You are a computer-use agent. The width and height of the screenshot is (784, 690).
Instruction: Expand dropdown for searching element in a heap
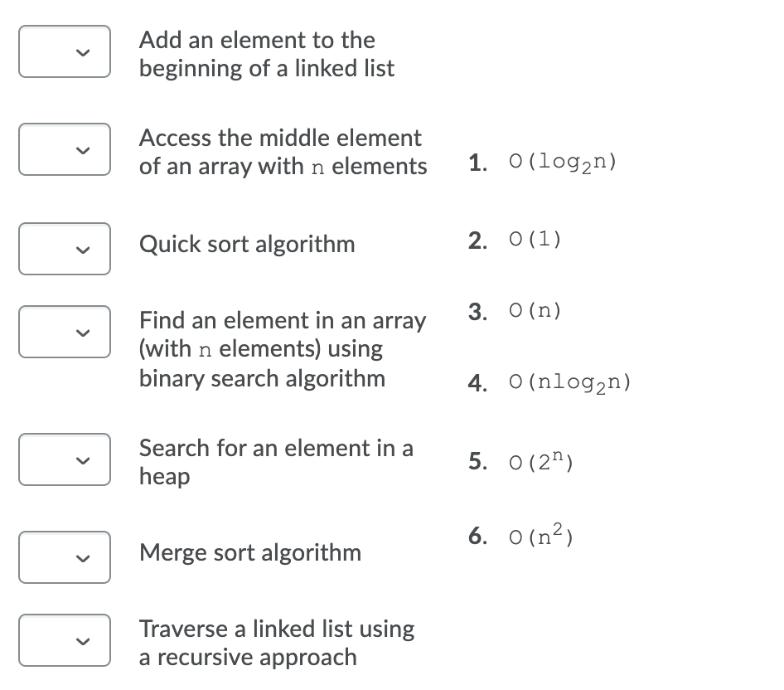tap(65, 459)
